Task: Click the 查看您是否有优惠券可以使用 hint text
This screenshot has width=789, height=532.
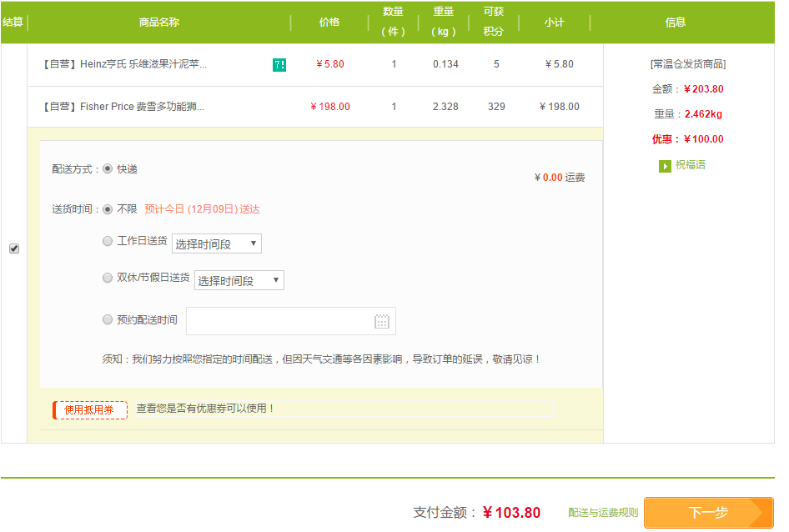Action: [x=205, y=409]
